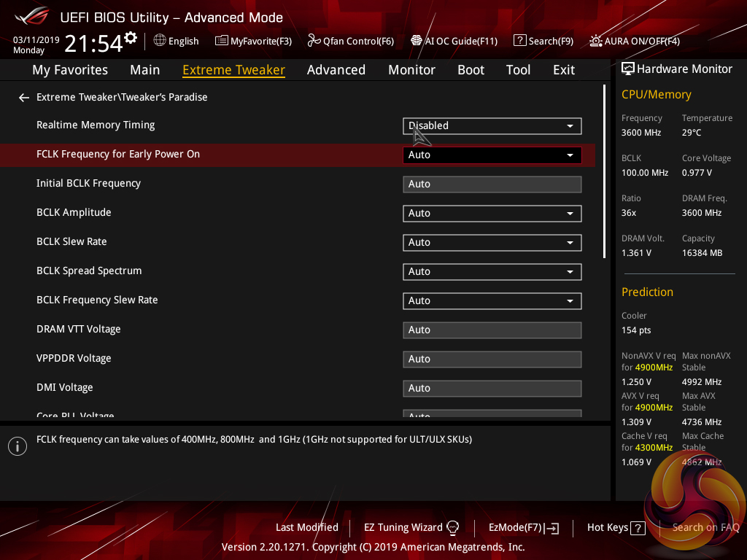Click Initial BCLK Frequency input field
747x560 pixels.
(x=492, y=184)
